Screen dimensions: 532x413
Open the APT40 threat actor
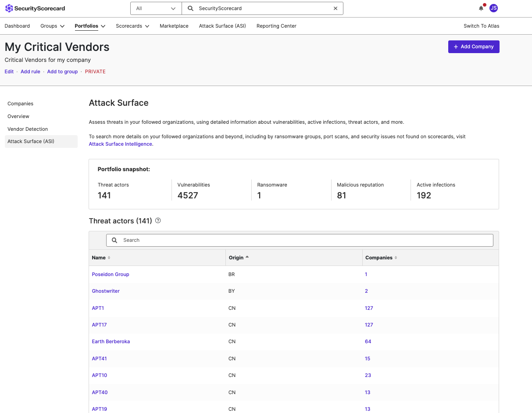pyautogui.click(x=100, y=392)
